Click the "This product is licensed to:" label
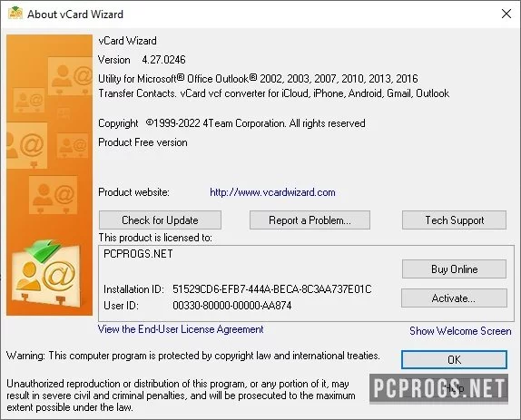Screen dimensions: 521x420 (x=155, y=238)
